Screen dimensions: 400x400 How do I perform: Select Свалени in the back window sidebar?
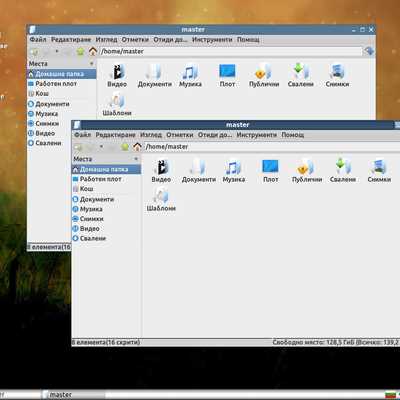pyautogui.click(x=49, y=143)
